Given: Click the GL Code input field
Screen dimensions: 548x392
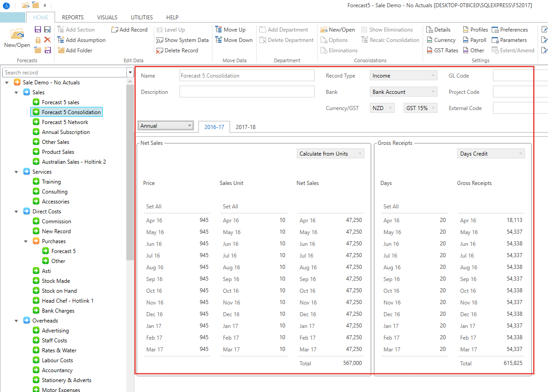Looking at the screenshot, I should (x=520, y=76).
